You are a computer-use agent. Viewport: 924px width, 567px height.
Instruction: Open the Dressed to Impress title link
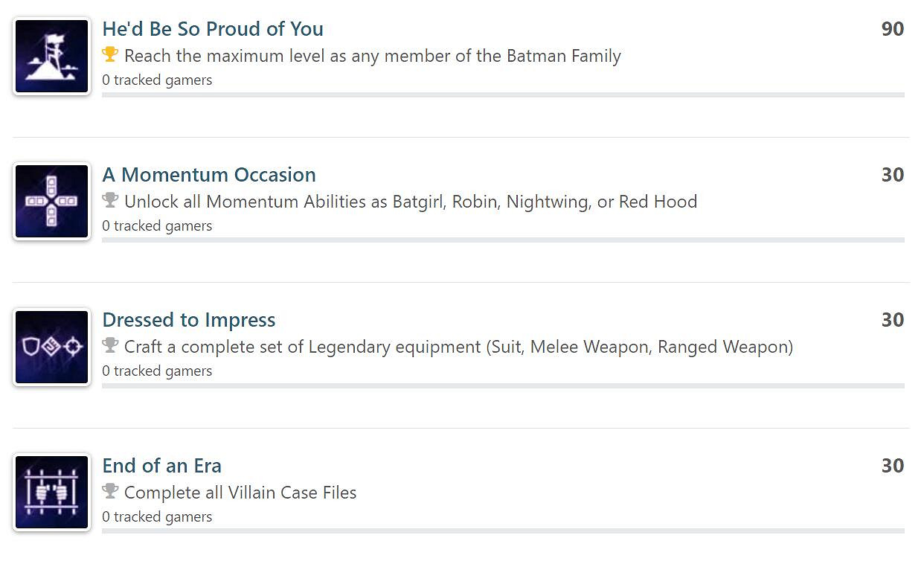tap(189, 320)
